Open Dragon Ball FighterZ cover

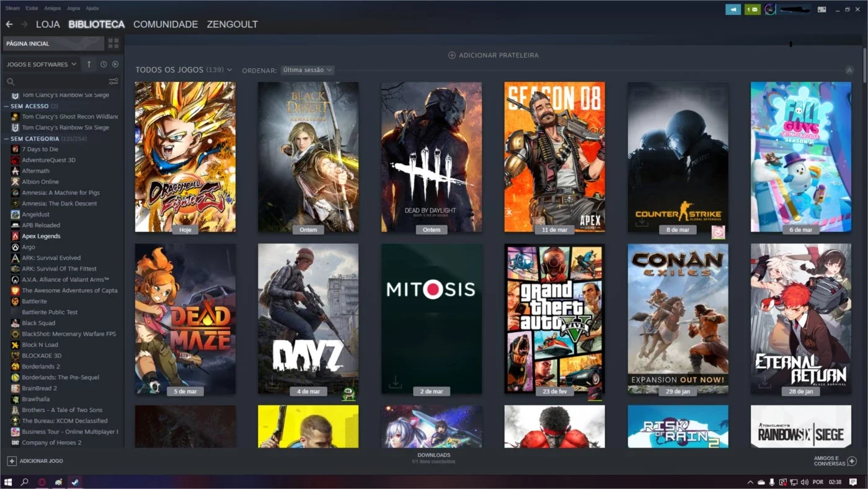tap(185, 157)
